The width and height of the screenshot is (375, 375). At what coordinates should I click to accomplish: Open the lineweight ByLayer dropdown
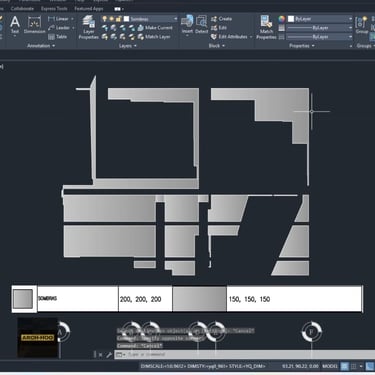pyautogui.click(x=350, y=28)
